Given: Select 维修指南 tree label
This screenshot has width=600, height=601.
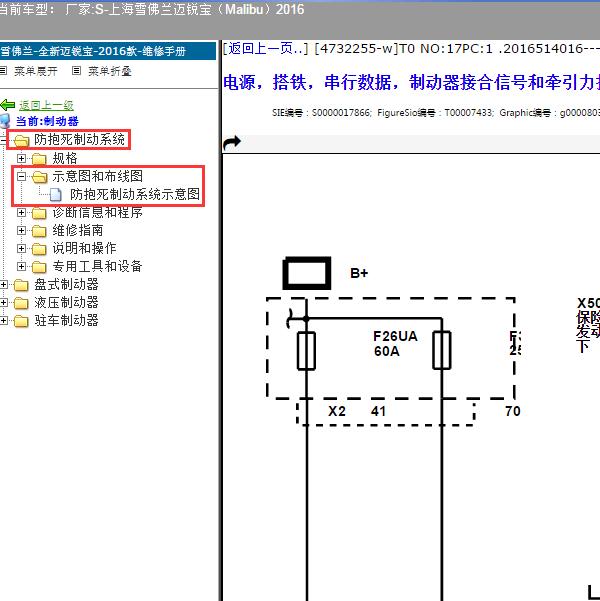Looking at the screenshot, I should point(78,230).
